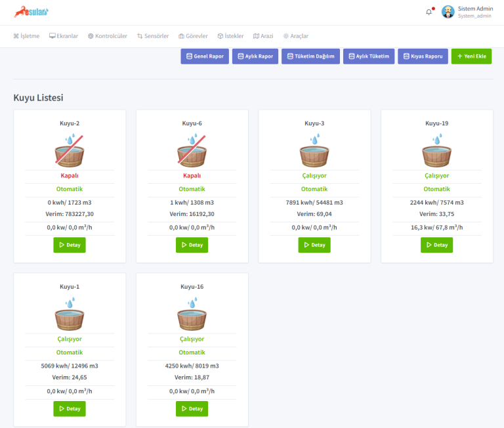The height and width of the screenshot is (428, 504).
Task: Click the Sistem Admin avatar picture
Action: pyautogui.click(x=448, y=12)
